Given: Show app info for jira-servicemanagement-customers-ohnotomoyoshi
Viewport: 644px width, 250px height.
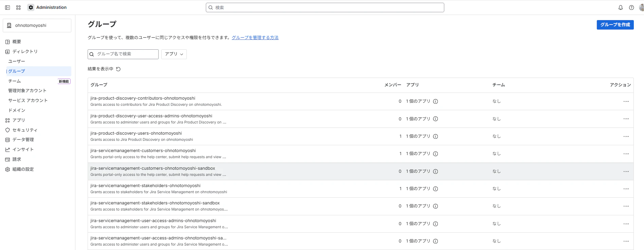Looking at the screenshot, I should tap(435, 154).
